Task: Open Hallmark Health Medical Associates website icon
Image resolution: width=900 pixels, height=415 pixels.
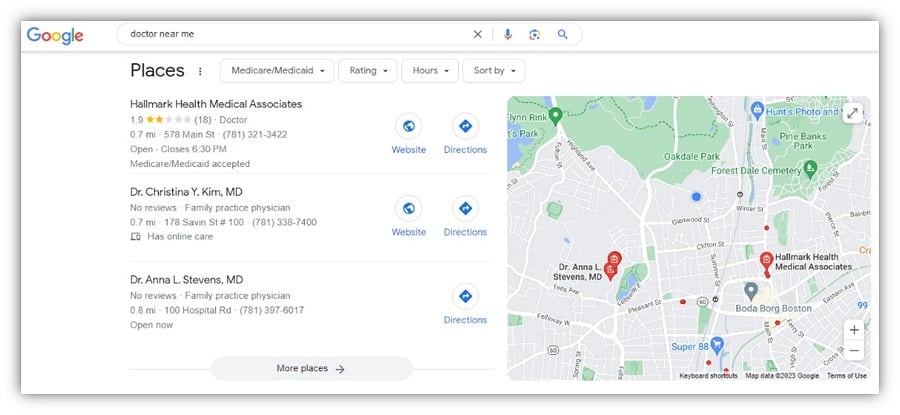Action: pos(409,126)
